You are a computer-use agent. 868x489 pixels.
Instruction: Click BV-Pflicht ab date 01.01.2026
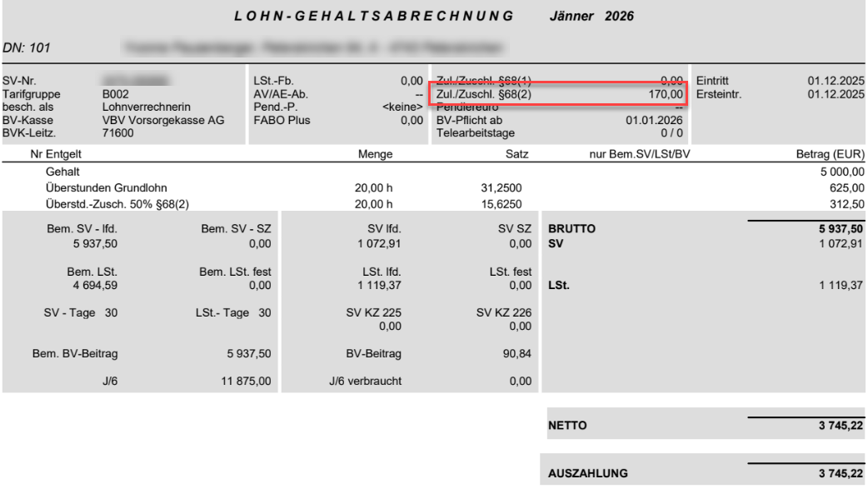[654, 120]
